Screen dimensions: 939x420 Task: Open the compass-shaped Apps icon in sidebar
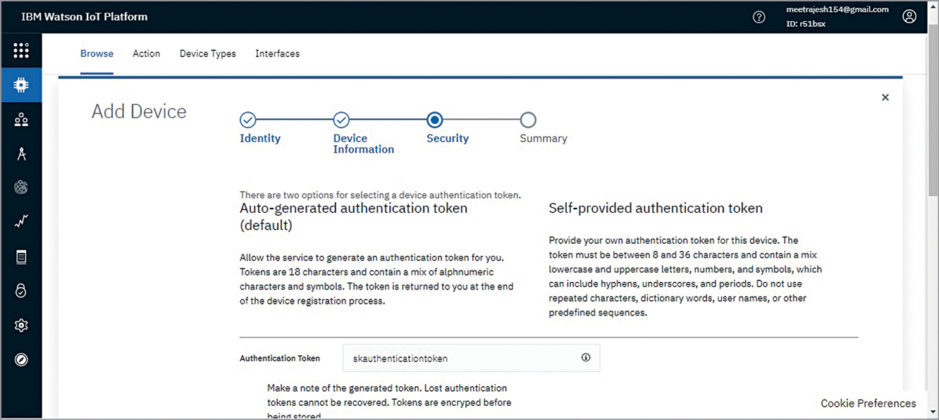[21, 154]
